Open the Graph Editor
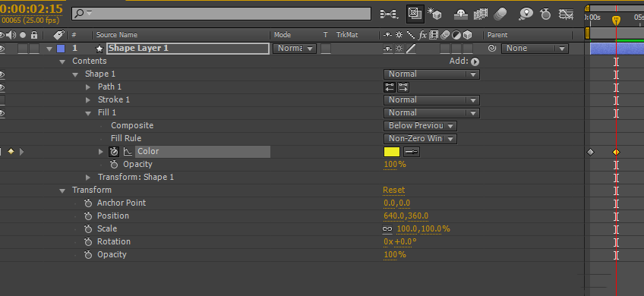The image size is (644, 296). (x=566, y=14)
